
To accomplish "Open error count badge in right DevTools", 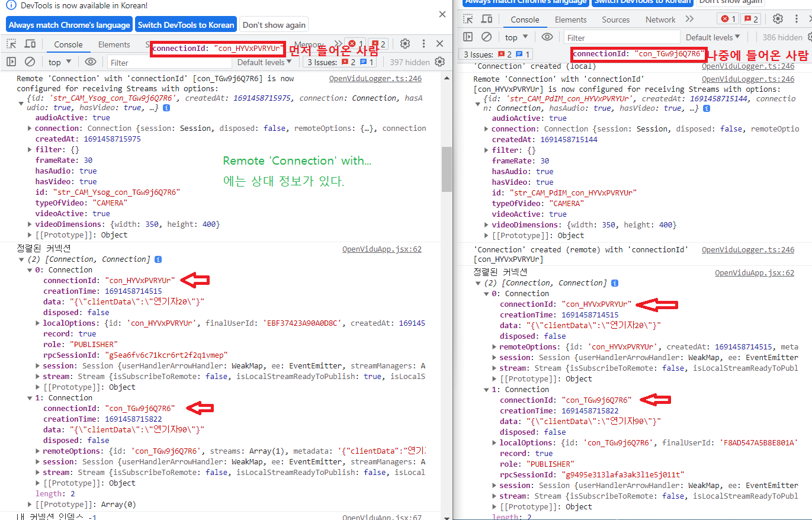I will (x=727, y=19).
